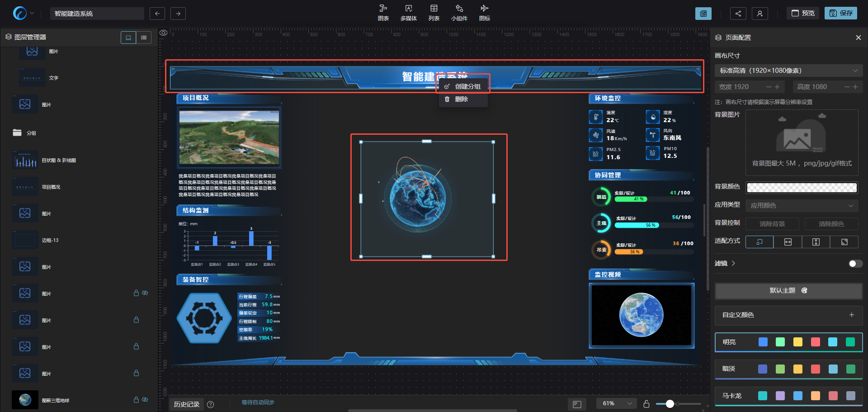868x412 pixels.
Task: Click the undo back arrow button
Action: coord(157,14)
